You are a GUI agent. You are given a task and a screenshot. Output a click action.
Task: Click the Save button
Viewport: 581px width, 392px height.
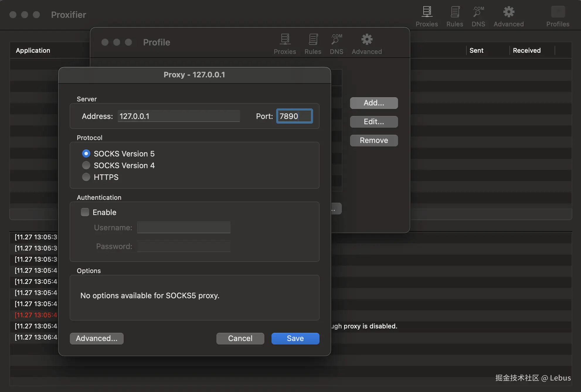(295, 338)
